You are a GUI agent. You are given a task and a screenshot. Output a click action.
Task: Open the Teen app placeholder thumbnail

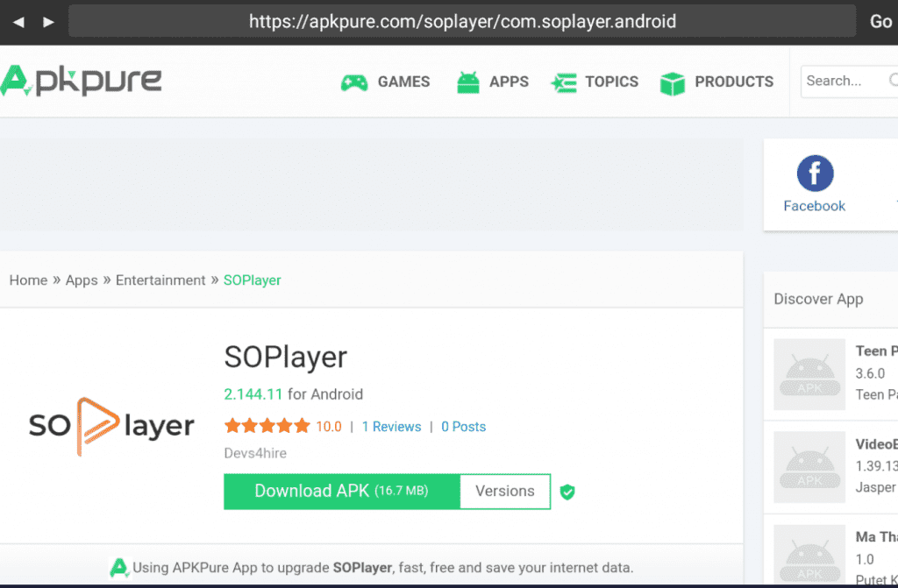point(809,374)
